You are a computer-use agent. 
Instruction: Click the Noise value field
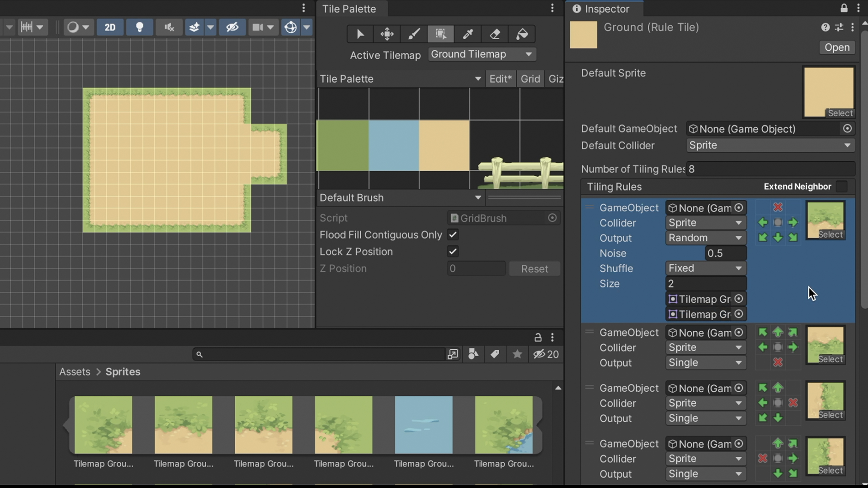pyautogui.click(x=726, y=253)
